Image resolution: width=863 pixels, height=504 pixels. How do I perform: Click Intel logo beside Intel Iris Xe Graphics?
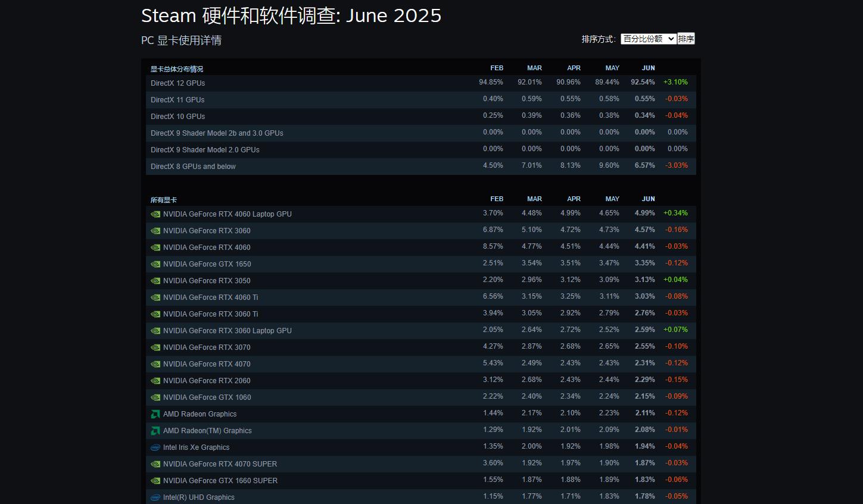[155, 447]
